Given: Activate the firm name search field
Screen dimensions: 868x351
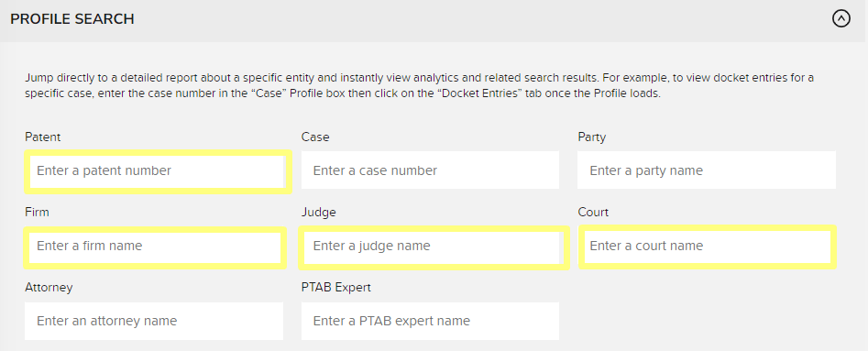Looking at the screenshot, I should 155,246.
